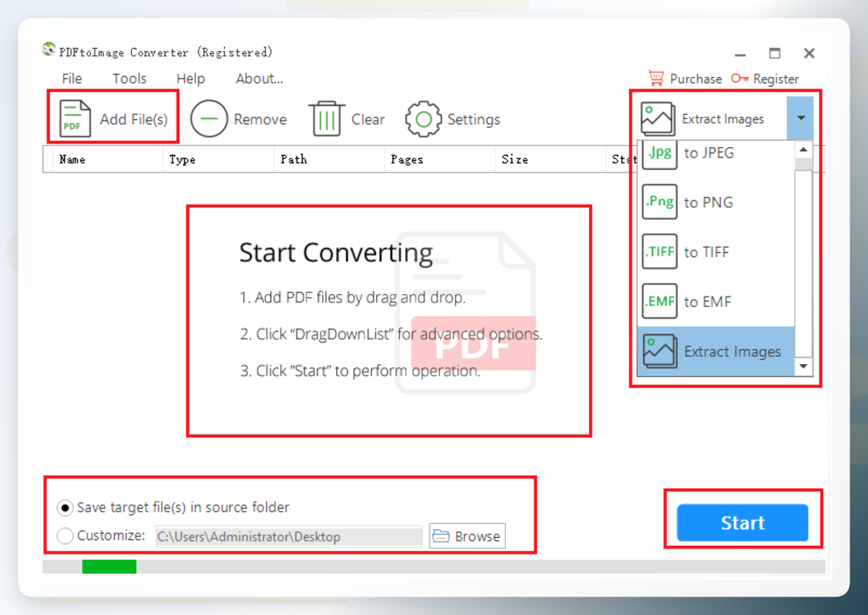
Task: Click the folder icon on the Browse button
Action: tap(441, 536)
